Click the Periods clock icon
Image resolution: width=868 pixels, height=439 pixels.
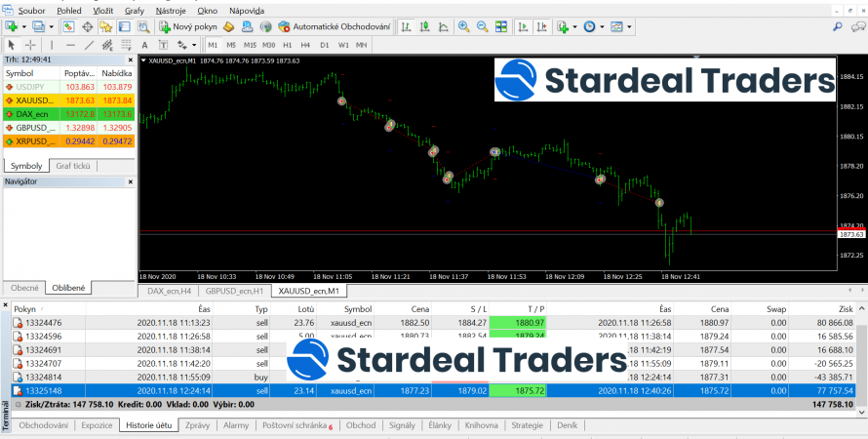coord(589,26)
